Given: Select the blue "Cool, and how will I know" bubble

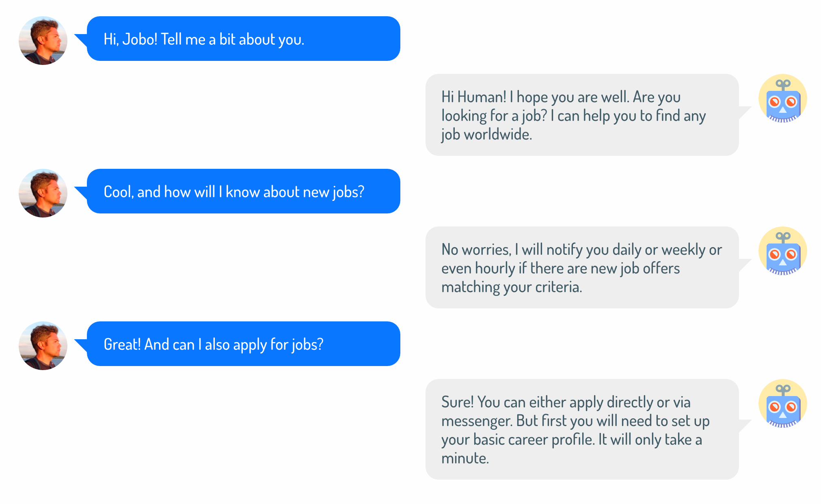Looking at the screenshot, I should pos(244,192).
